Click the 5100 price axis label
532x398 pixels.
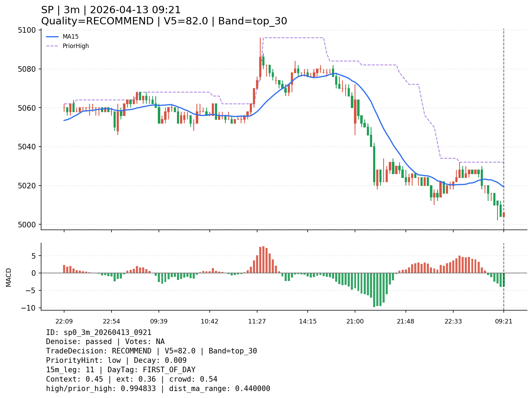point(27,30)
